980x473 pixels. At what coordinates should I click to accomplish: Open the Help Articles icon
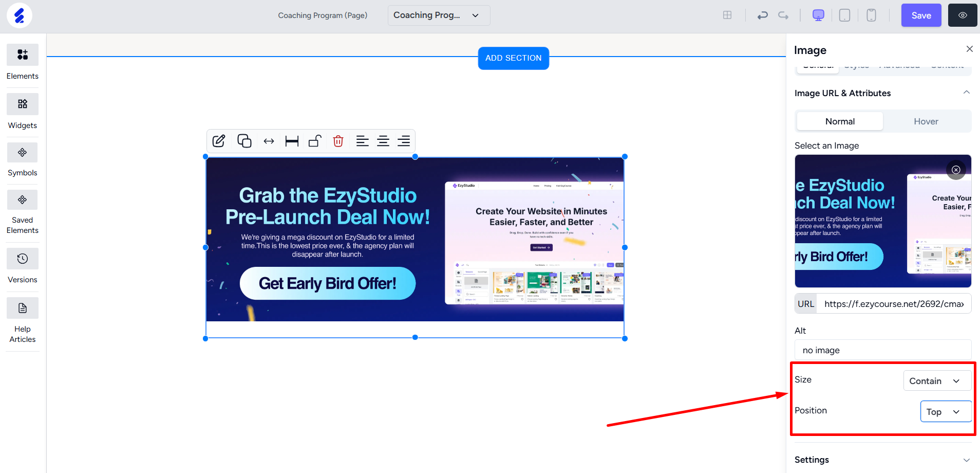tap(23, 308)
